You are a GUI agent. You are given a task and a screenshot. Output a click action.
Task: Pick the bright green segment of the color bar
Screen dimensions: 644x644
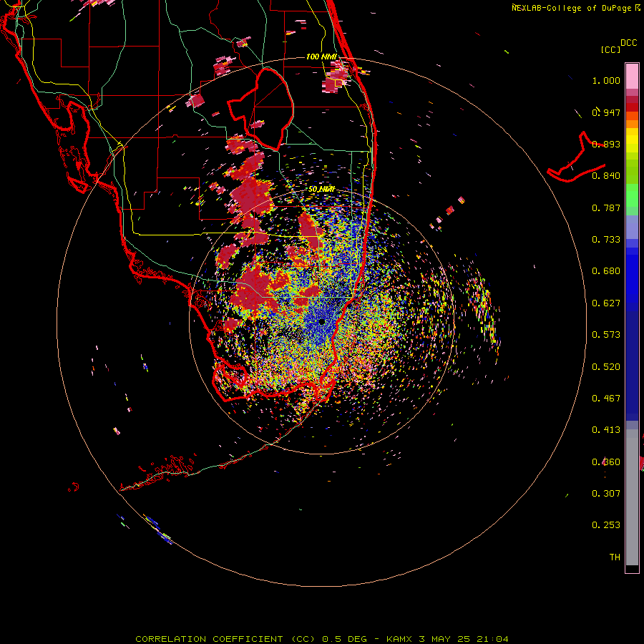point(632,196)
